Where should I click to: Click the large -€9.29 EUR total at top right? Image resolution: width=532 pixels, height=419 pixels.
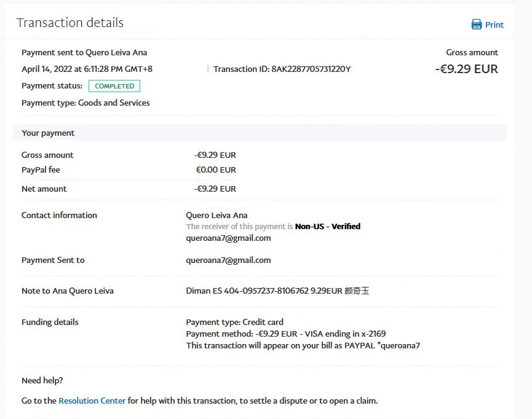[466, 69]
